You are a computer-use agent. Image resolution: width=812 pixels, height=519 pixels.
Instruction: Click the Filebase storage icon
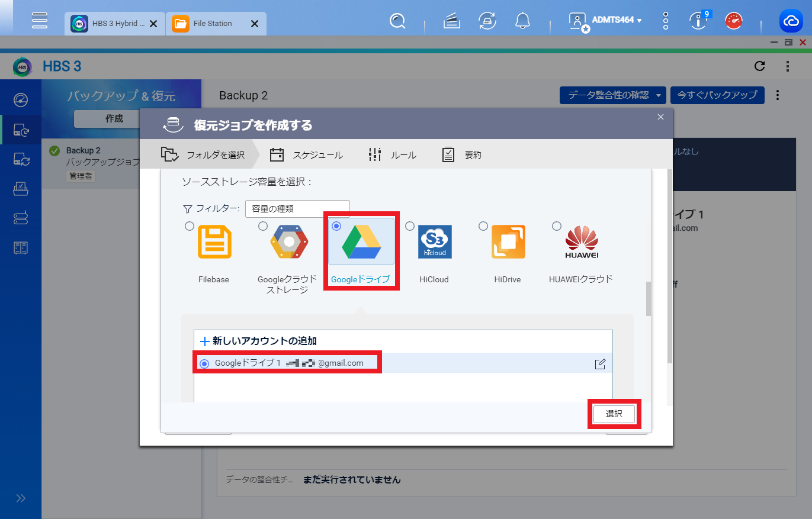214,242
